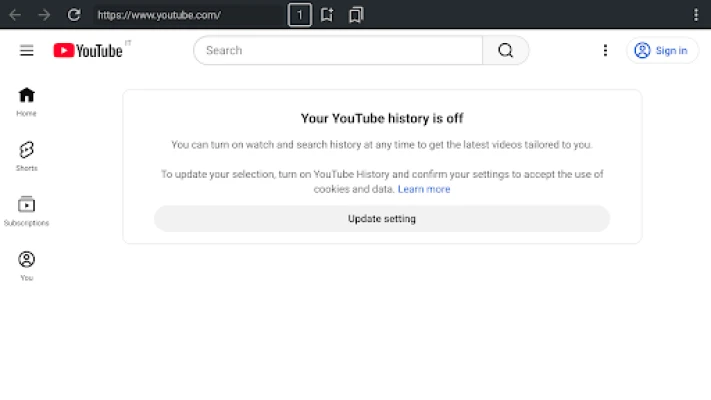Click the Sign in button
Viewport: 711px width, 400px height.
pyautogui.click(x=662, y=51)
